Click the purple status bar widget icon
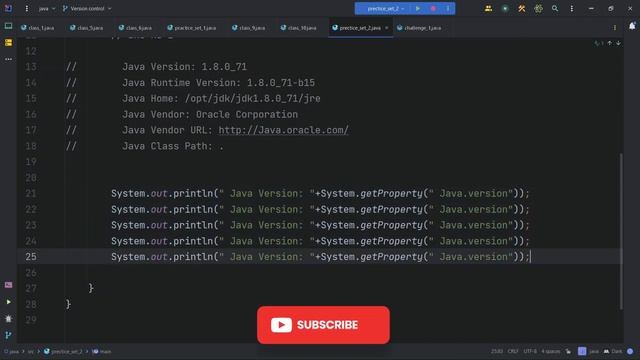The height and width of the screenshot is (360, 640). point(582,351)
